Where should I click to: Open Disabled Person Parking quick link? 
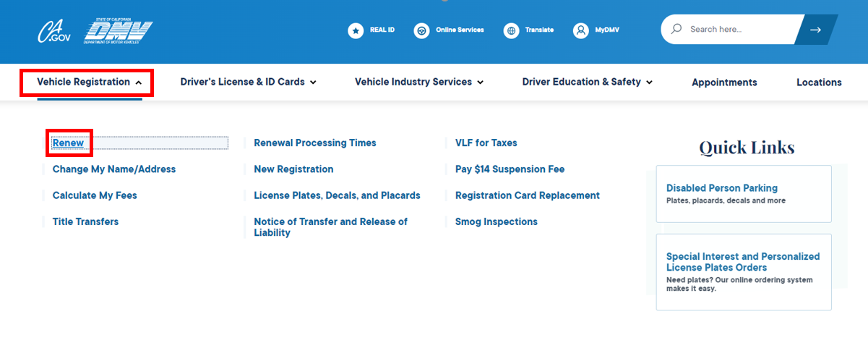coord(744,194)
